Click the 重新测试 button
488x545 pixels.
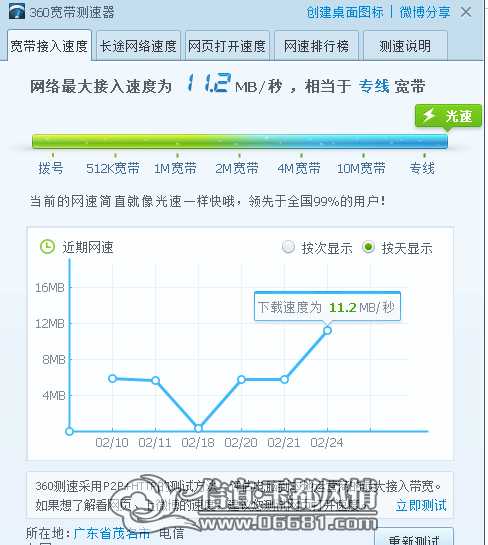tap(414, 537)
